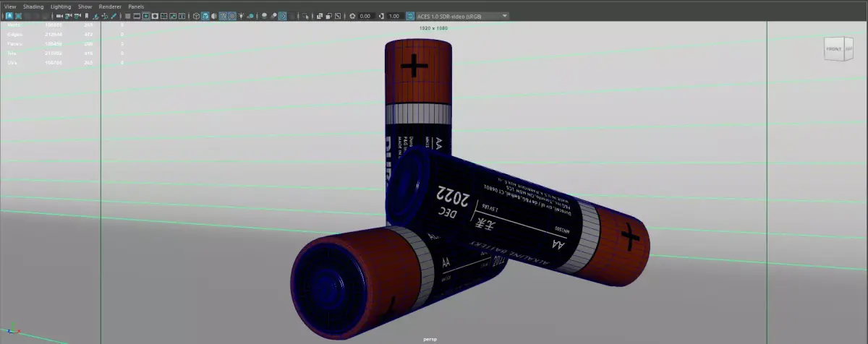
Task: Switch to Wireframe display cube icon
Action: point(195,16)
